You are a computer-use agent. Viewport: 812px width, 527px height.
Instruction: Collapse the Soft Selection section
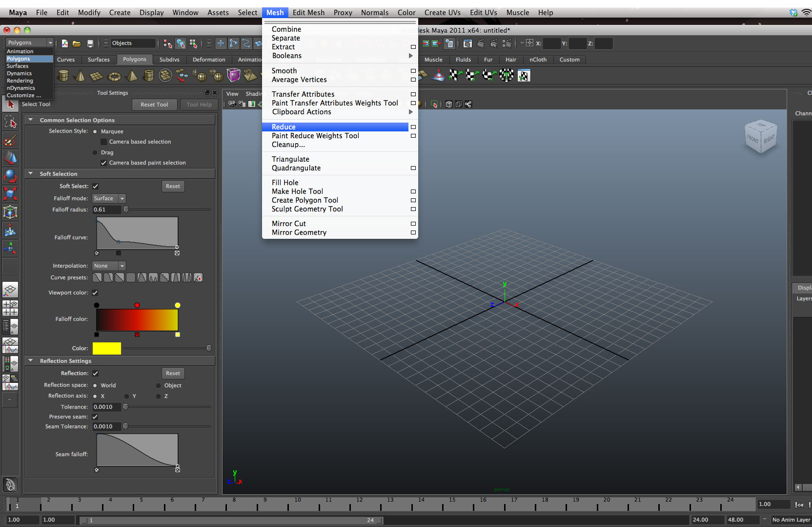click(x=31, y=173)
